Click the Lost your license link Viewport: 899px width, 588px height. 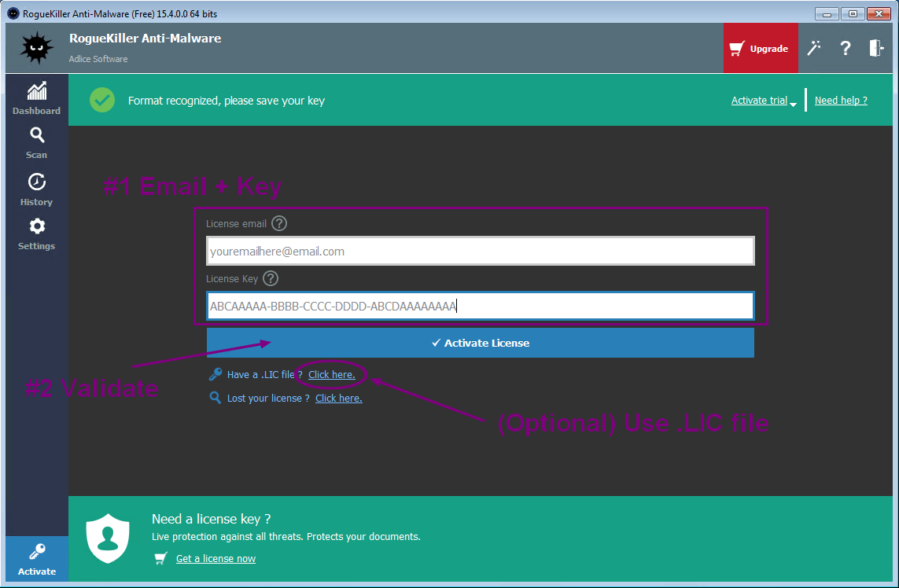pos(338,399)
